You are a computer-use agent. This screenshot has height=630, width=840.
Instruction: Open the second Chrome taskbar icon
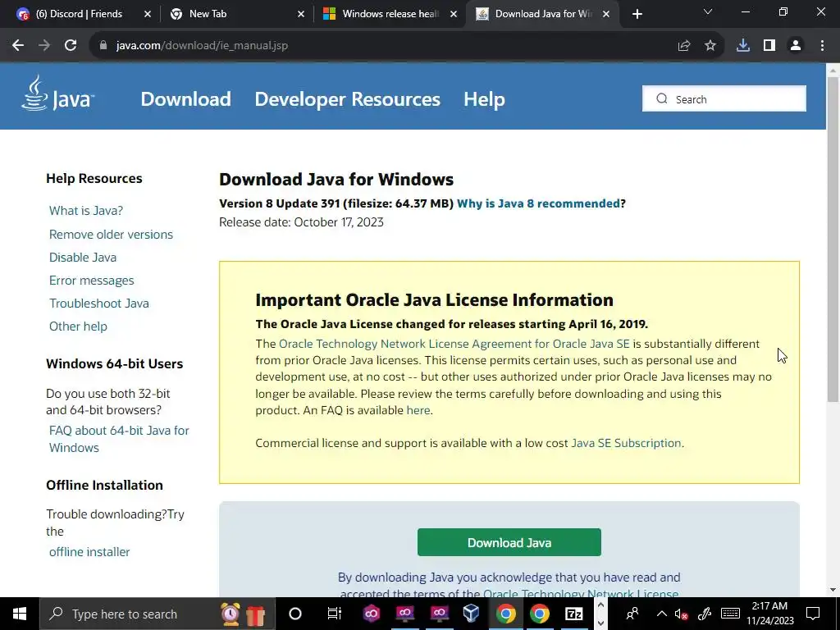point(540,614)
